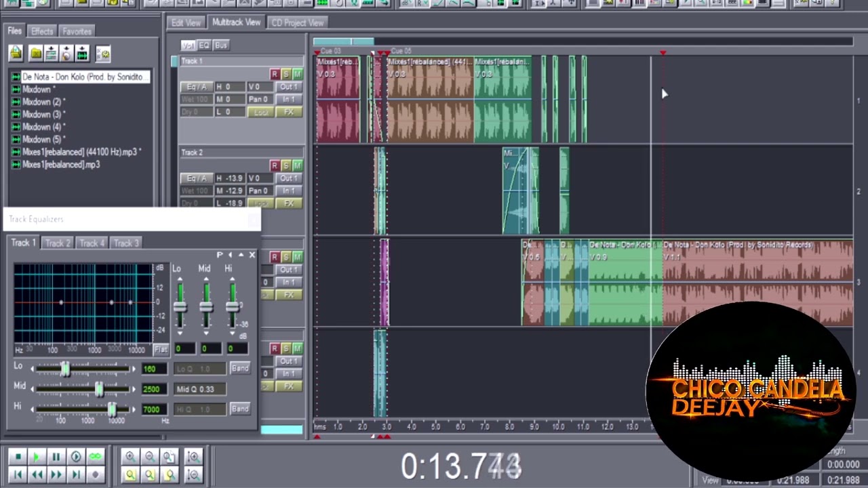The height and width of the screenshot is (488, 868).
Task: Toggle the Lock button on Track 1
Action: (x=260, y=112)
